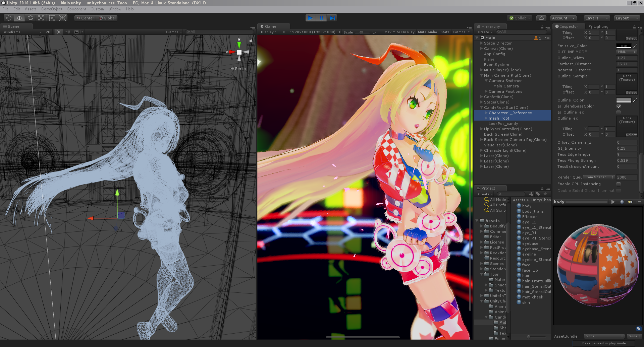Click the Game view Scale slider
Image resolution: width=644 pixels, height=347 pixels.
pos(362,32)
